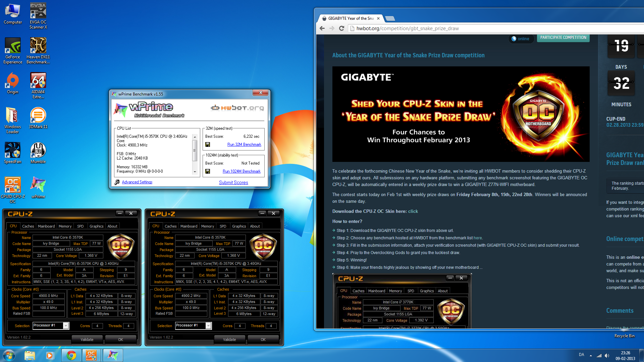644x362 pixels.
Task: Click Validate in left CPU-Z window
Action: click(87, 340)
